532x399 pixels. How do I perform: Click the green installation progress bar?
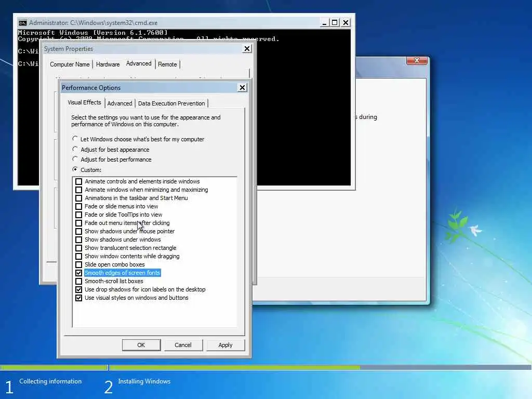click(235, 367)
